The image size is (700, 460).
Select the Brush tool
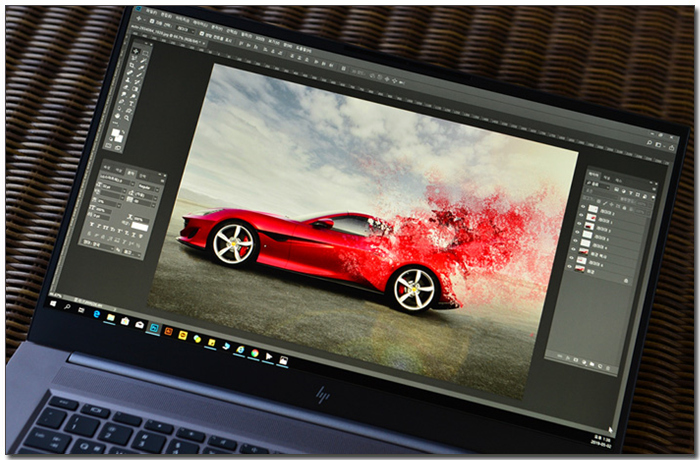(139, 75)
